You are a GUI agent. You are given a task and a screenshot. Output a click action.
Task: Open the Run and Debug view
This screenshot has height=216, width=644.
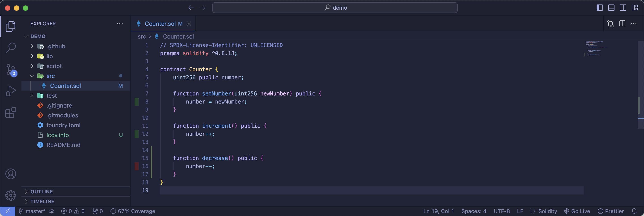point(11,91)
